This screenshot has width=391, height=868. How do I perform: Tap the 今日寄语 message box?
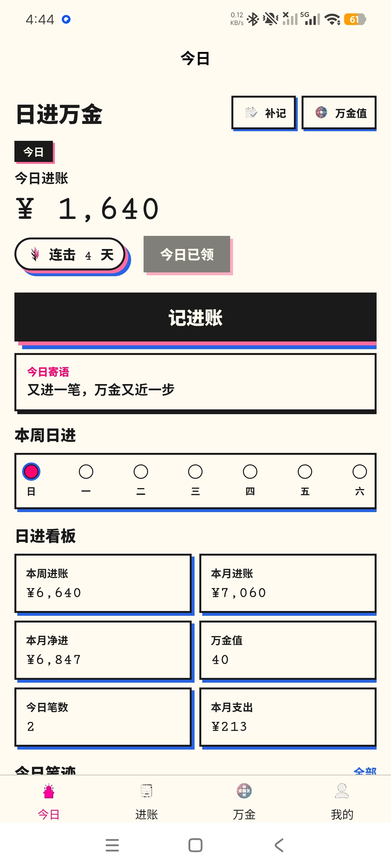pos(195,382)
